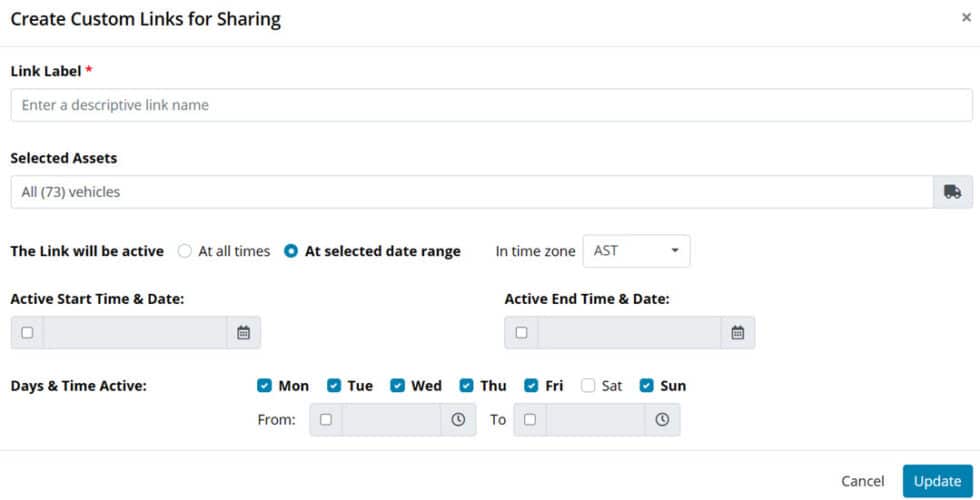Image resolution: width=980 pixels, height=500 pixels.
Task: Click the Cancel button
Action: tap(862, 481)
